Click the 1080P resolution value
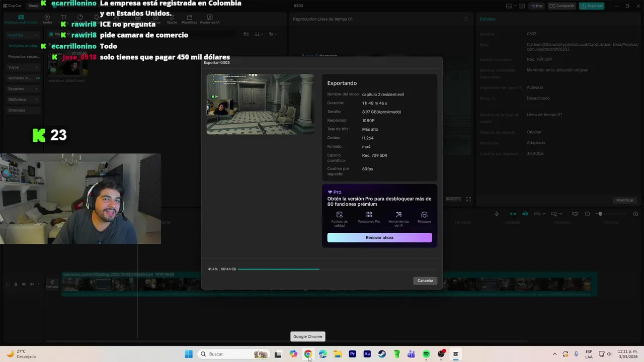Viewport: 644px width, 362px height. click(x=368, y=121)
